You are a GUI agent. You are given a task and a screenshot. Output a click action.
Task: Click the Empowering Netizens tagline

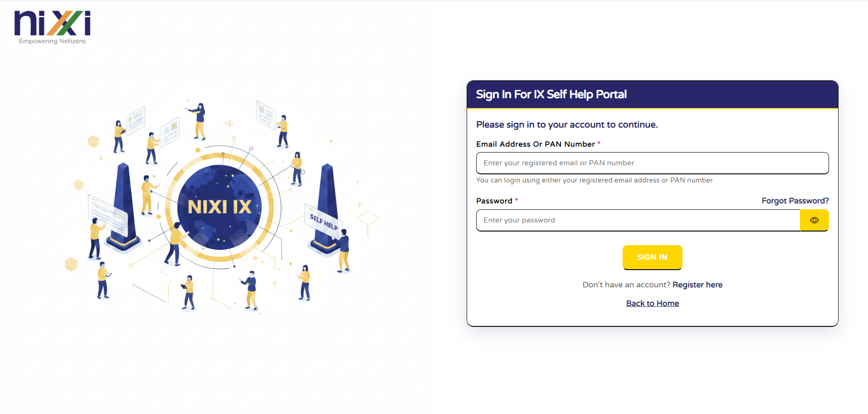[x=52, y=41]
